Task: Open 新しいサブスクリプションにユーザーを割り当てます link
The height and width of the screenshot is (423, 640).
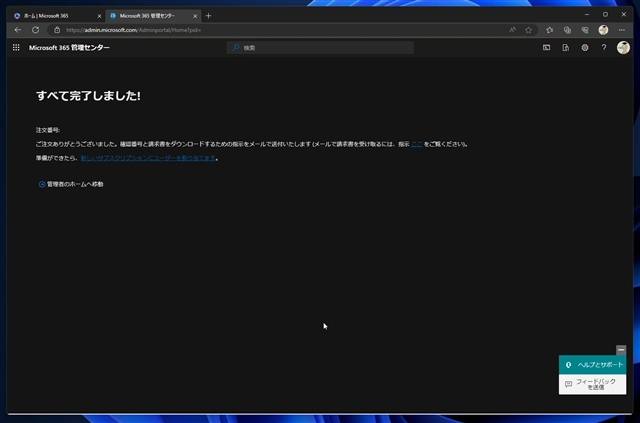Action: click(x=148, y=158)
